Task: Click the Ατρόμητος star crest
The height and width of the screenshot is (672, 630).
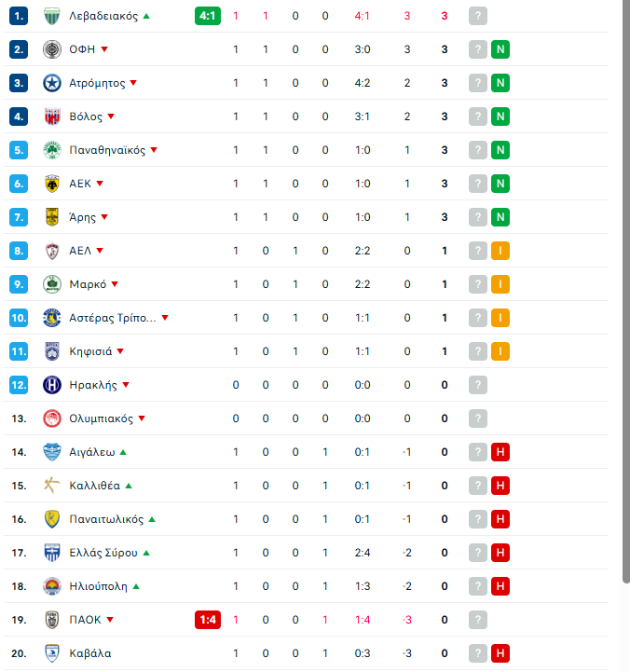Action: tap(52, 83)
